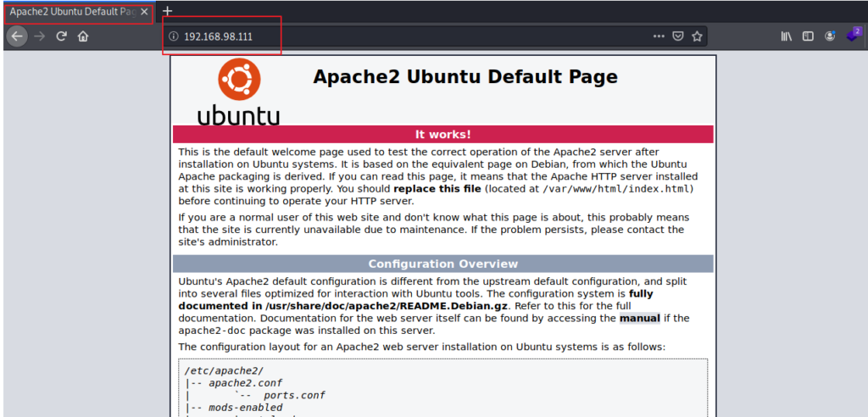Image resolution: width=868 pixels, height=417 pixels.
Task: Click the apache2.conf line in tree
Action: pos(247,383)
